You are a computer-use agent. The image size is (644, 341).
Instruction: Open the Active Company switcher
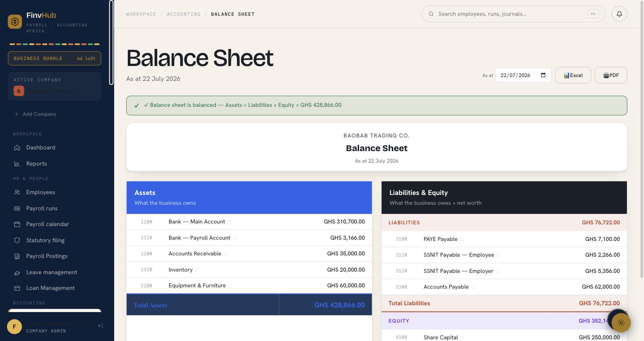tap(55, 86)
